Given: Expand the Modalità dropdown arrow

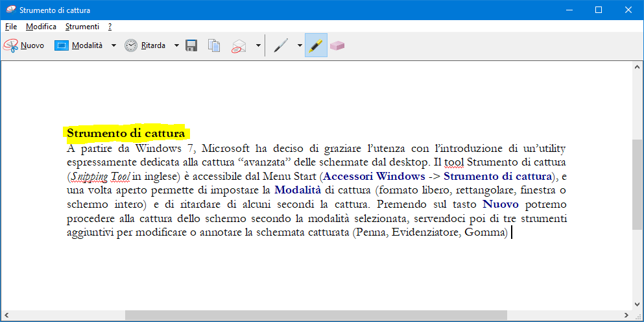Looking at the screenshot, I should coord(113,45).
